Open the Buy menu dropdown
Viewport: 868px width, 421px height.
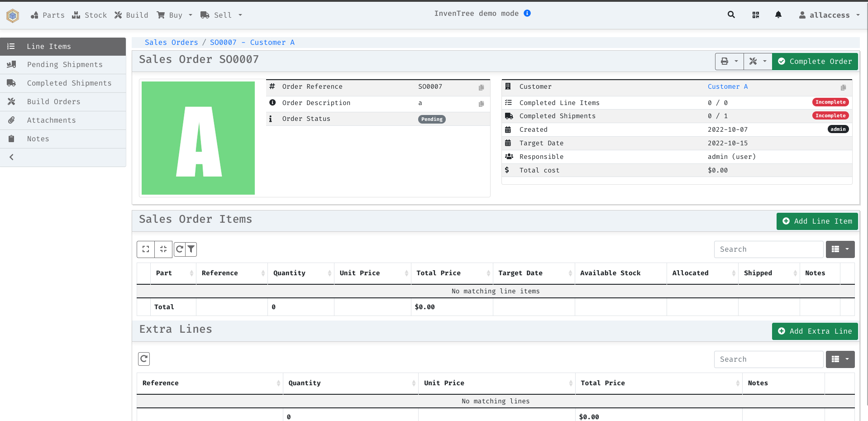(x=174, y=14)
